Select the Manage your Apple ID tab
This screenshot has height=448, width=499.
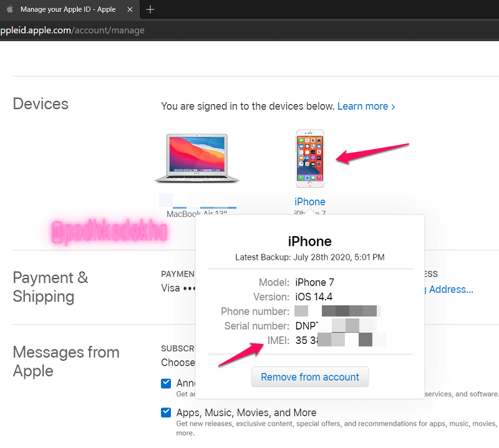click(x=69, y=9)
